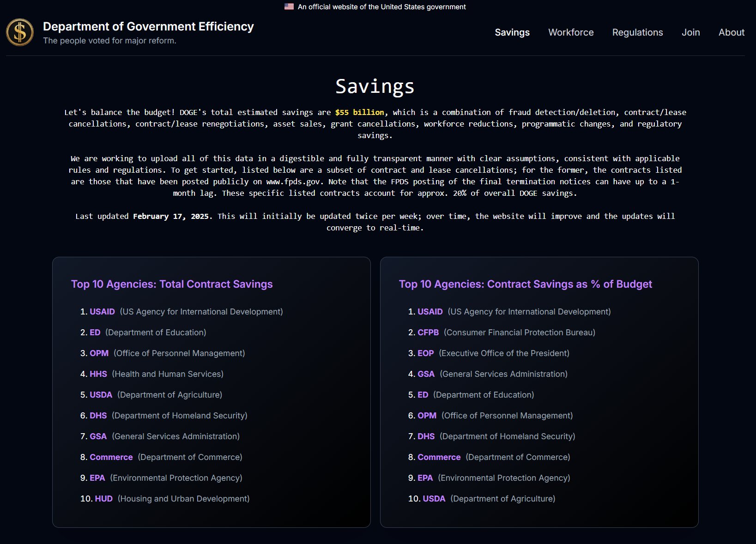This screenshot has height=544, width=756.
Task: Select USDA in Total Contract Savings list
Action: click(101, 395)
